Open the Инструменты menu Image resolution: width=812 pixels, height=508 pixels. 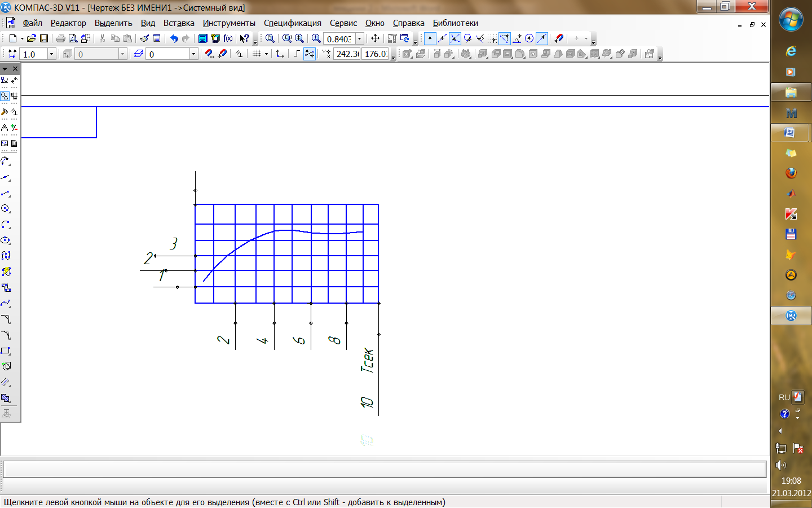[x=229, y=23]
